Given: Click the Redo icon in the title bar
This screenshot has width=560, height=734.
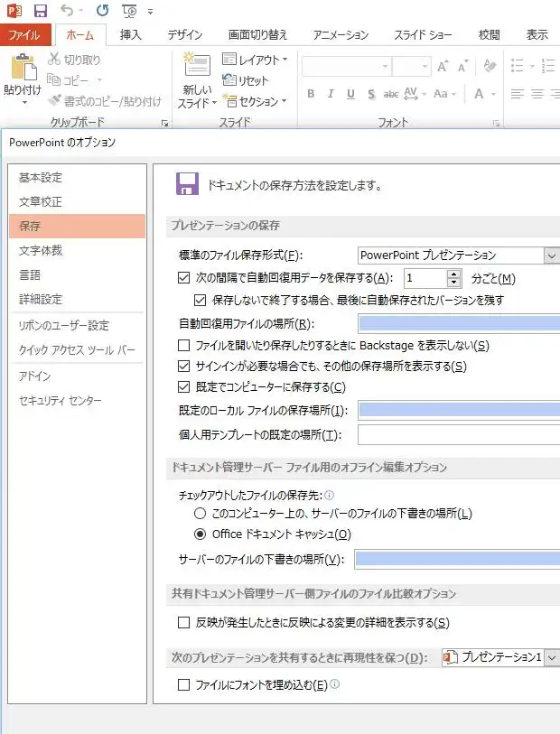Looking at the screenshot, I should click(102, 11).
